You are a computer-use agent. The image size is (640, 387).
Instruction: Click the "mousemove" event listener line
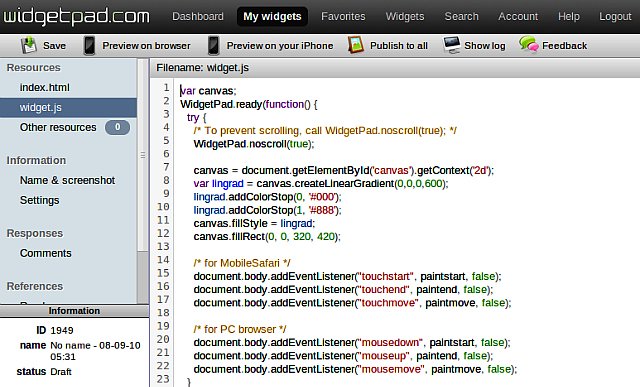coord(355,369)
